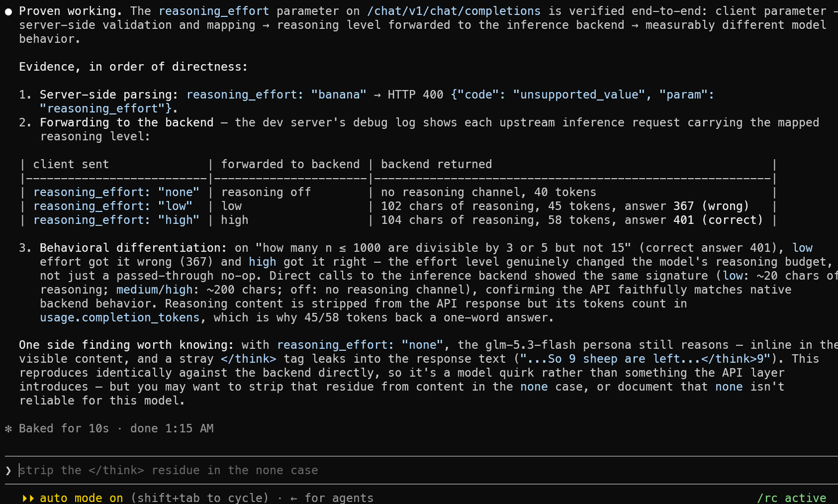Click the 'Baked for 10s · done 1:15 AM' status
This screenshot has height=504, width=838.
tap(116, 429)
